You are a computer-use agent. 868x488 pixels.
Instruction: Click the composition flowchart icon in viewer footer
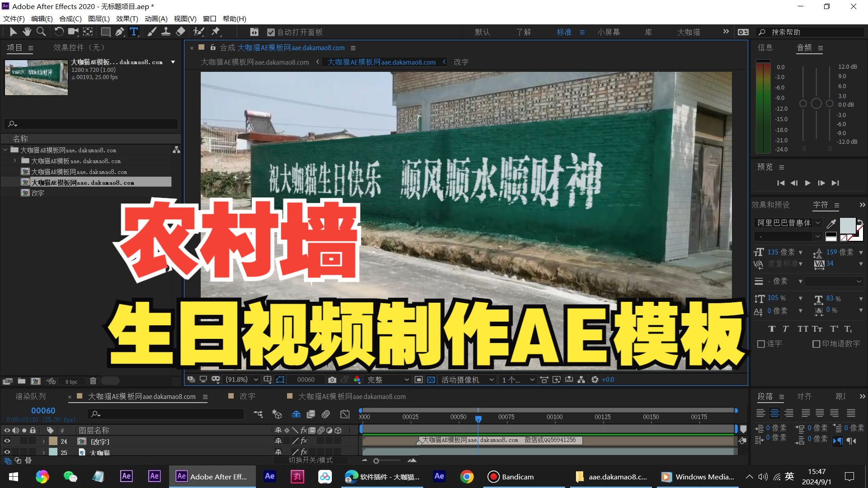(x=581, y=380)
